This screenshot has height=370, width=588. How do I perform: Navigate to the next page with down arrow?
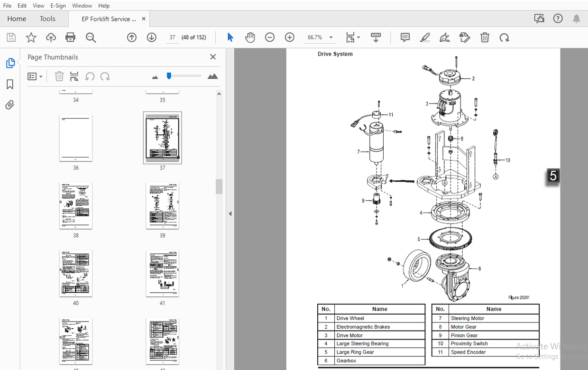[x=151, y=37]
